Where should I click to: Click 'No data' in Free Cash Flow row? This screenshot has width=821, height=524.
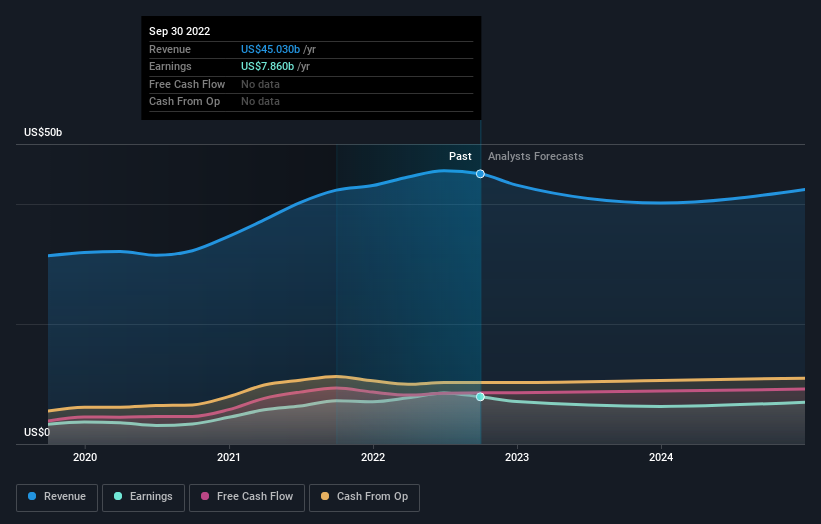pos(260,84)
